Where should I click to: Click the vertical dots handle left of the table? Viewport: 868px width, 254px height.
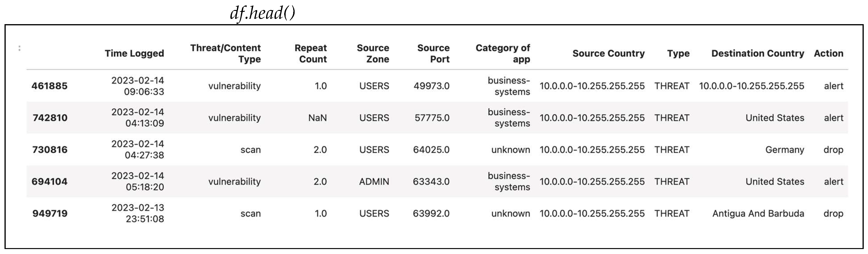click(19, 49)
